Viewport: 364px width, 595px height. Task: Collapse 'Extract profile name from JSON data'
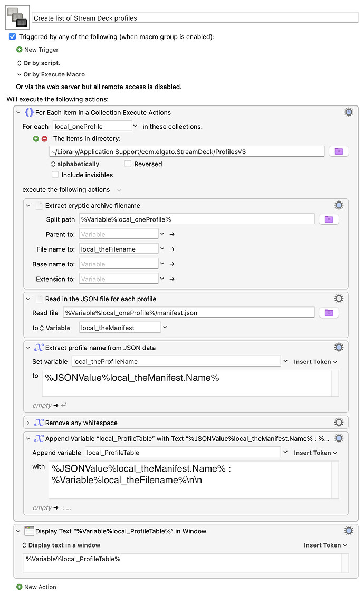click(x=28, y=348)
